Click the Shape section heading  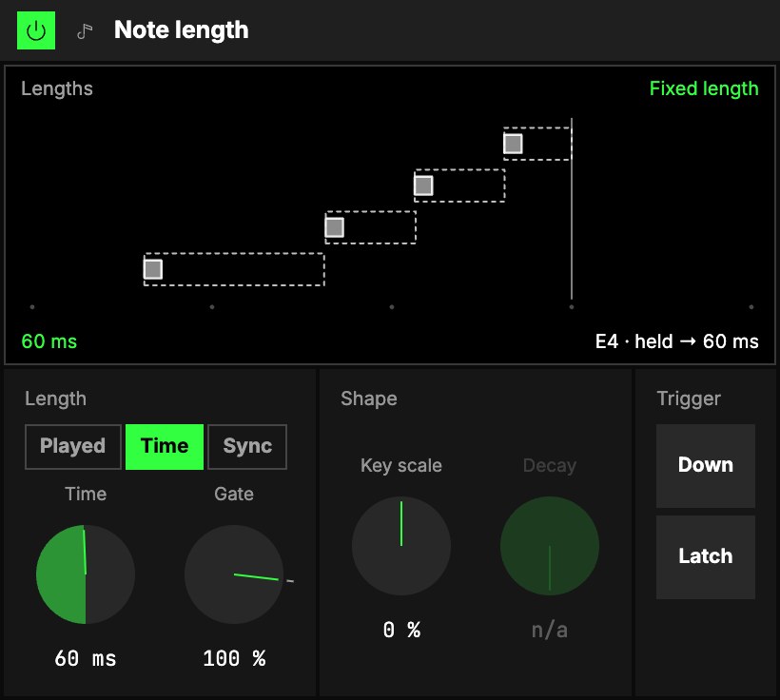pyautogui.click(x=369, y=399)
